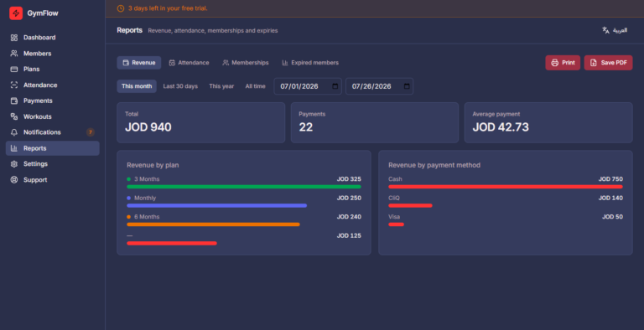Click the green 3 Months revenue bar
The height and width of the screenshot is (330, 644).
click(244, 187)
